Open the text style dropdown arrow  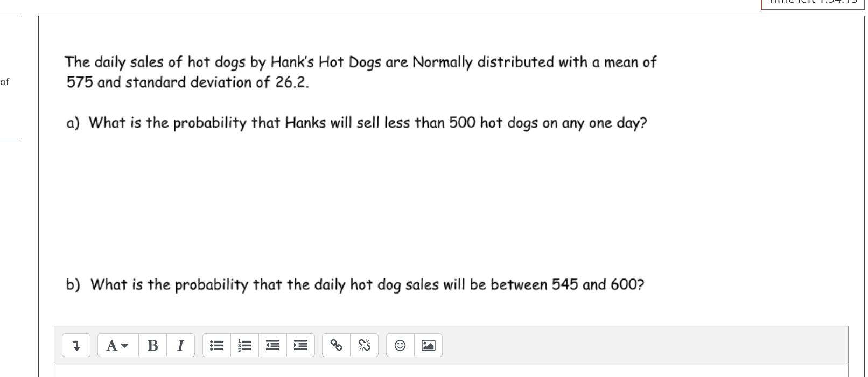124,345
